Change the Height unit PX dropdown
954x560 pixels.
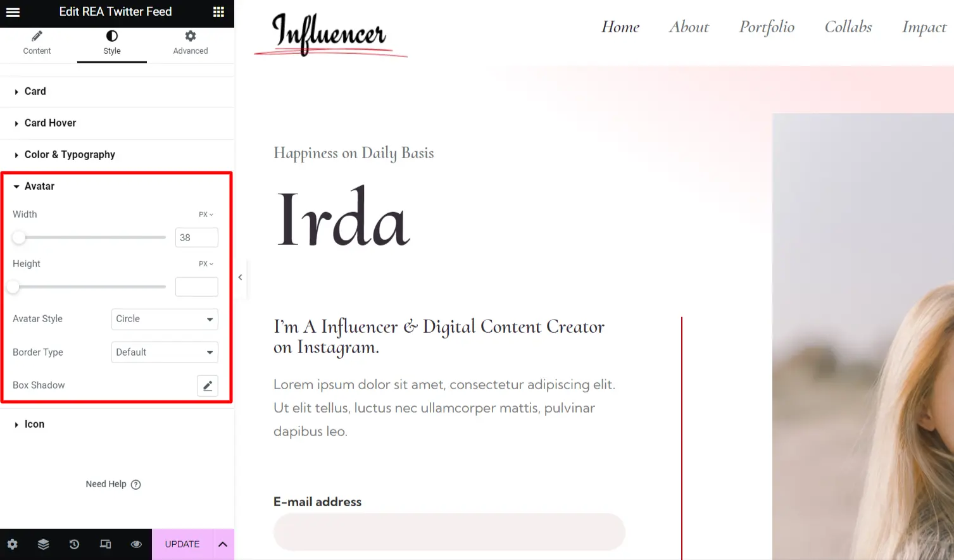click(x=206, y=264)
